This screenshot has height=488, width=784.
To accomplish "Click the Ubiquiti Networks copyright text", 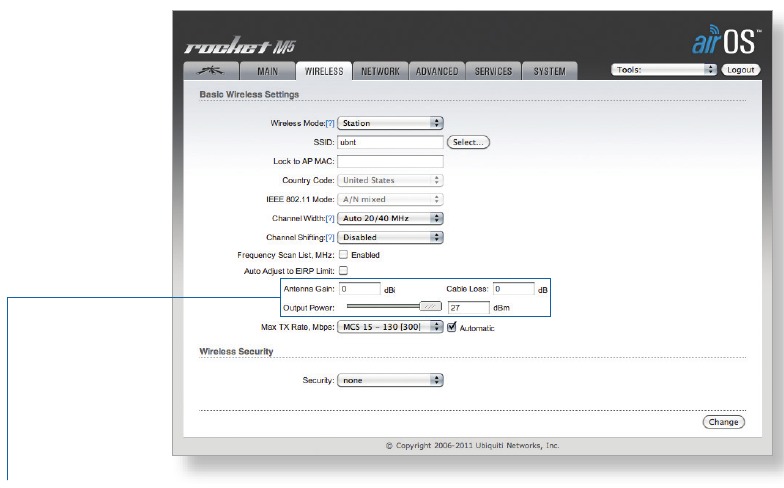I will pos(472,446).
